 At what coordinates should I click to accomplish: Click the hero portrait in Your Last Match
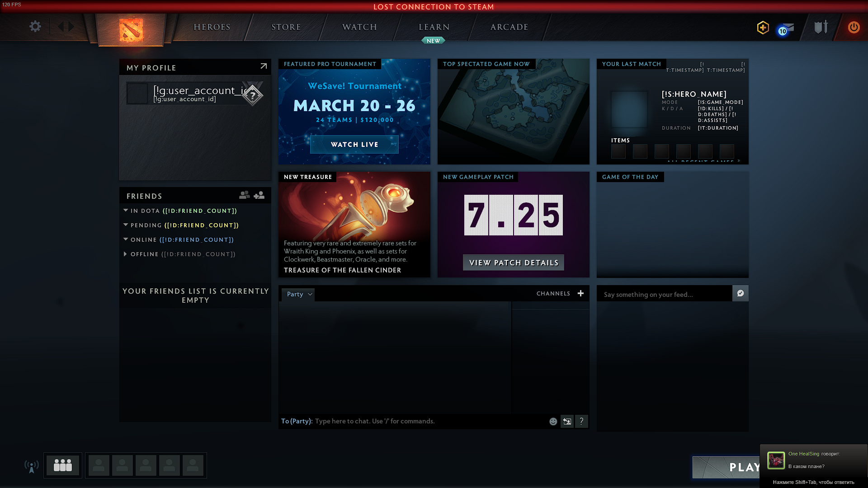click(629, 109)
